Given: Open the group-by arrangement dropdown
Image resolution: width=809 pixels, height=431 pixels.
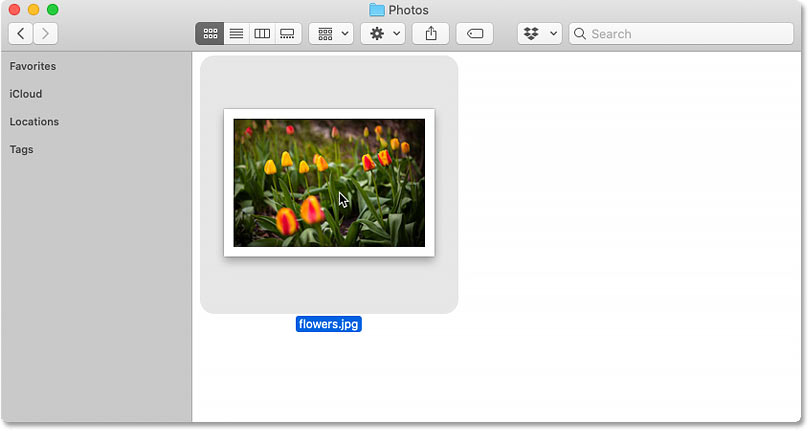Looking at the screenshot, I should pyautogui.click(x=331, y=34).
